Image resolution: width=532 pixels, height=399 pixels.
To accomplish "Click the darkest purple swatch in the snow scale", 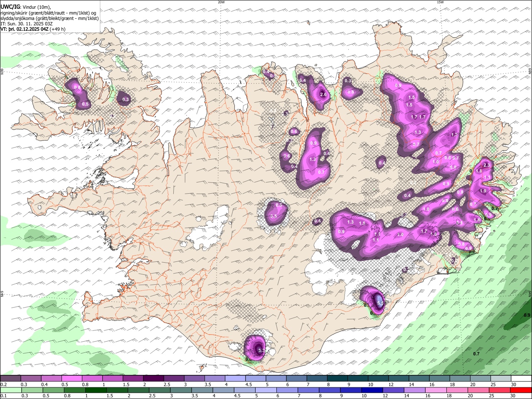I will pyautogui.click(x=154, y=378).
